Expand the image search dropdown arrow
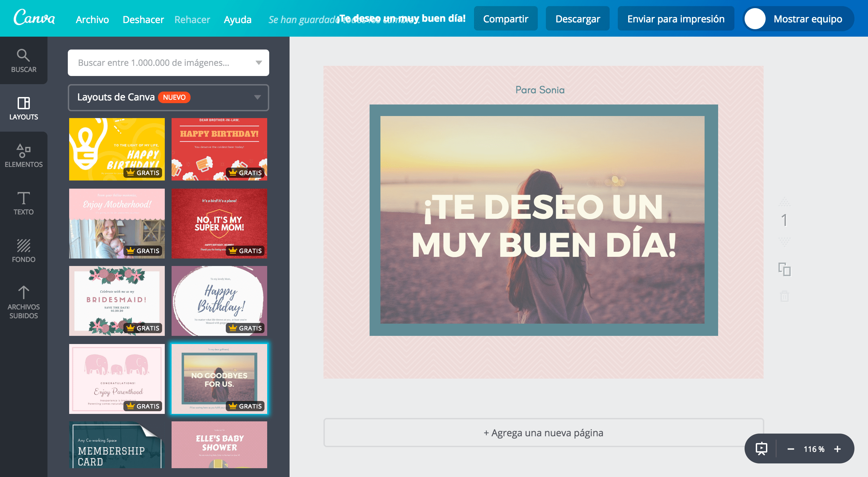 259,63
